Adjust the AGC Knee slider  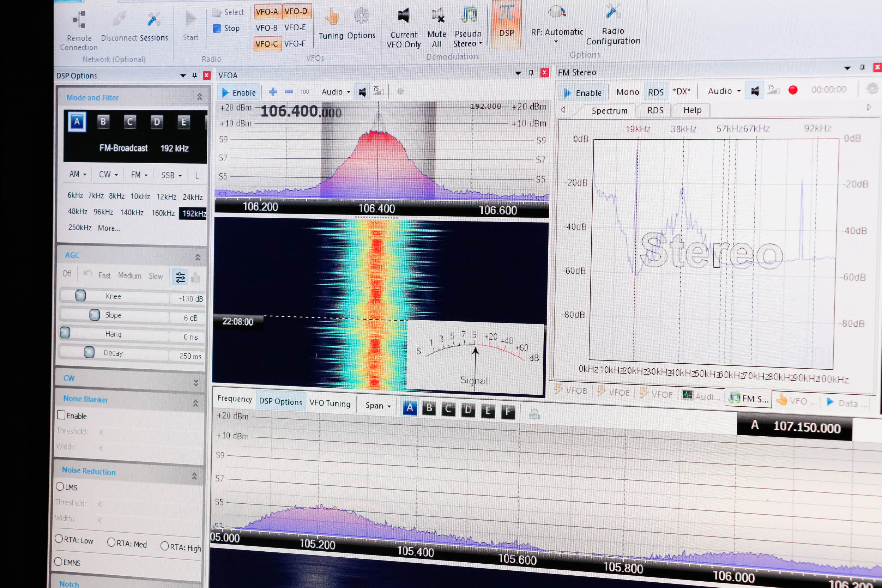[114, 296]
